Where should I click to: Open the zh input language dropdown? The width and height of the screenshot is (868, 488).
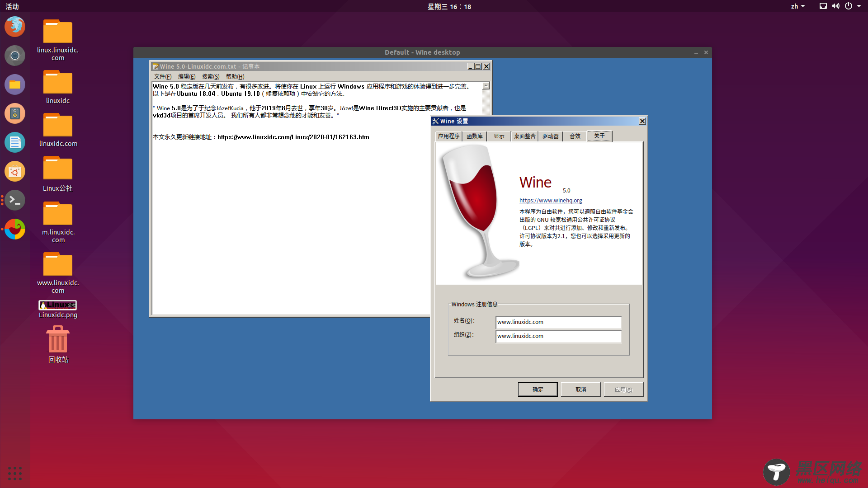(798, 6)
